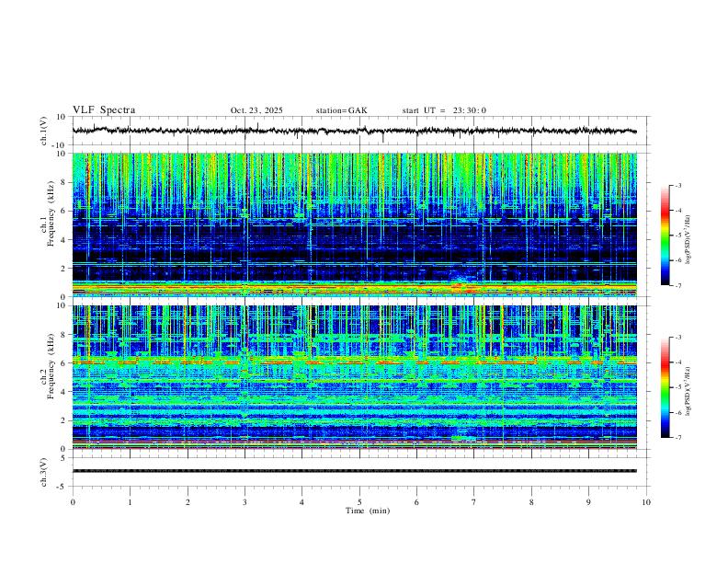
Task: Click the time axis tick label '2'
Action: (188, 502)
